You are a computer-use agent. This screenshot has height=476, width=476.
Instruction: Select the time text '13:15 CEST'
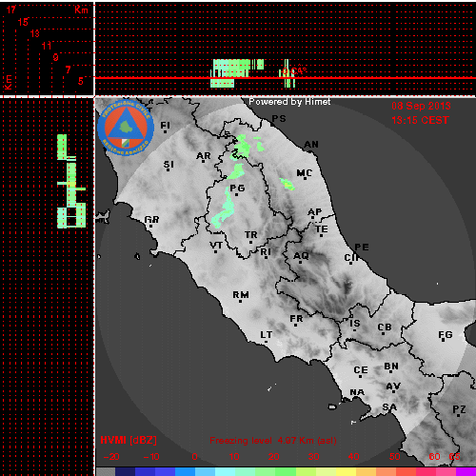420,120
